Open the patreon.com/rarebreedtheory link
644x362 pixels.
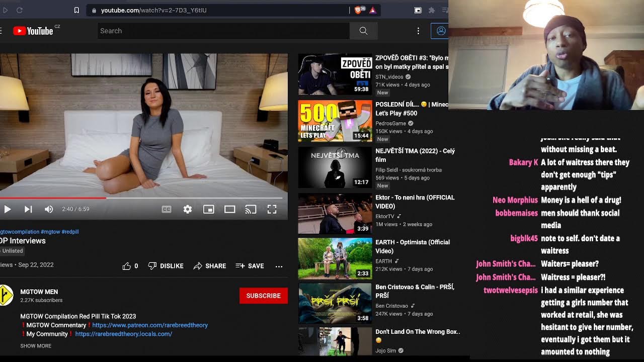coord(150,325)
